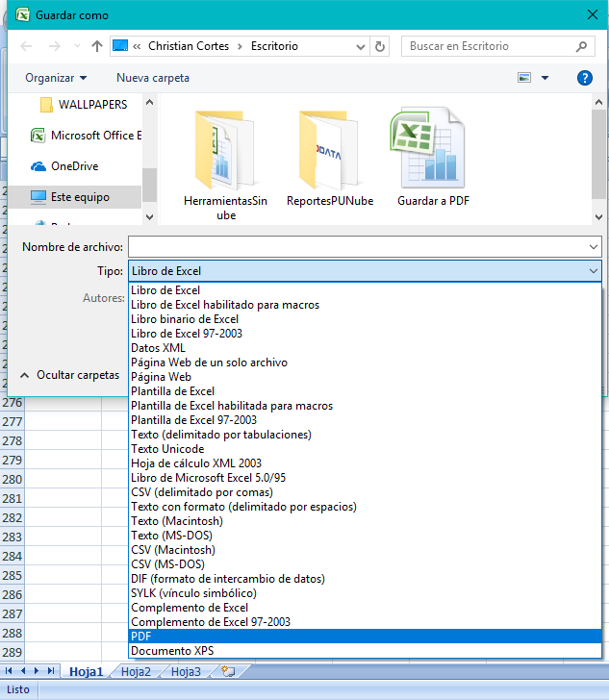Switch to the Hoja3 sheet tab

pos(186,671)
